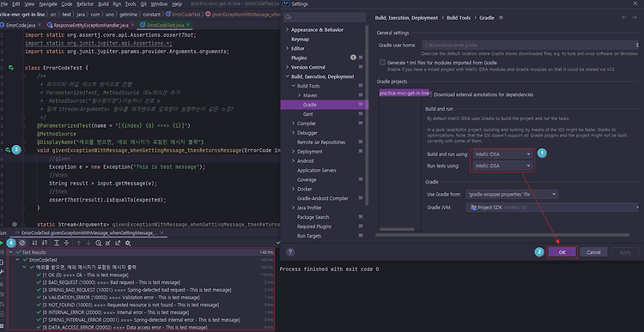The height and width of the screenshot is (332, 644).
Task: Toggle show ignored tests in the run toolbar
Action: tap(22, 243)
